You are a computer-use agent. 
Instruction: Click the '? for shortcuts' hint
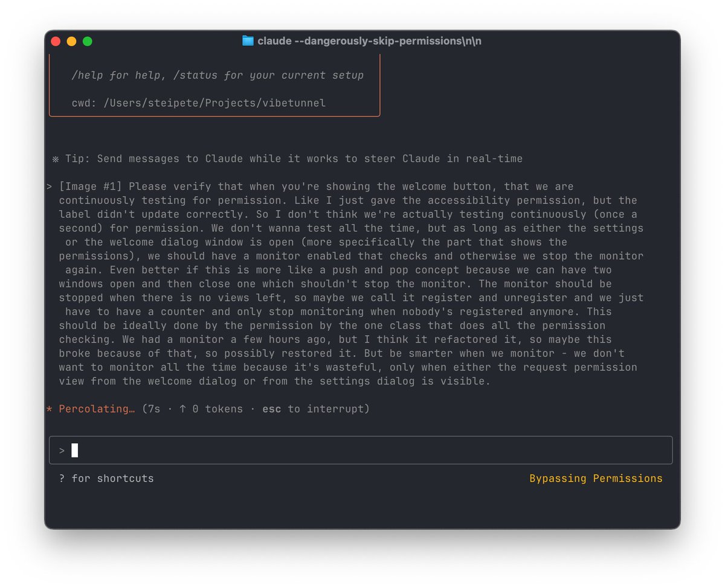(106, 478)
